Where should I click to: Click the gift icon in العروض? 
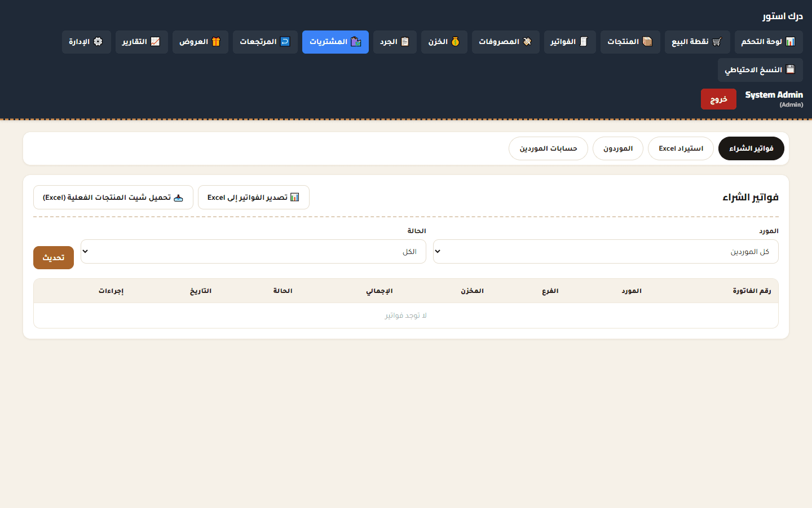click(216, 42)
